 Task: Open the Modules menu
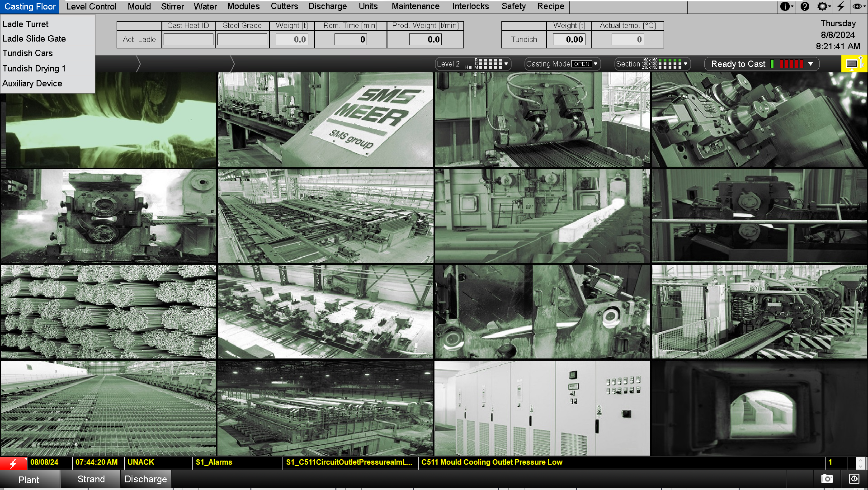[x=243, y=6]
